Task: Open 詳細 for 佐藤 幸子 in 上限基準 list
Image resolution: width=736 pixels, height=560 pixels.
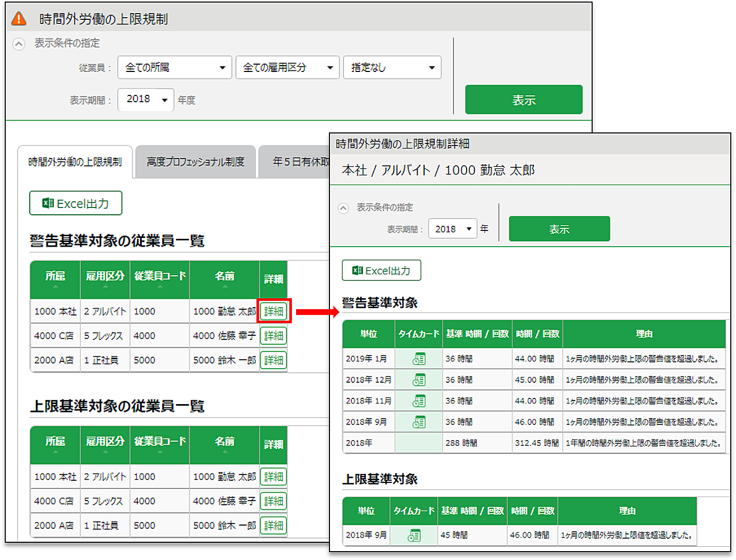Action: tap(274, 501)
